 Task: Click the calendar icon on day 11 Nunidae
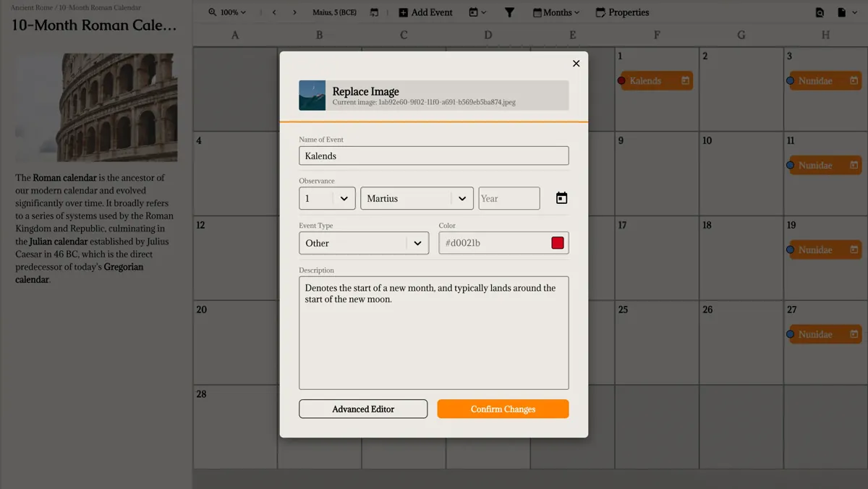pos(854,166)
